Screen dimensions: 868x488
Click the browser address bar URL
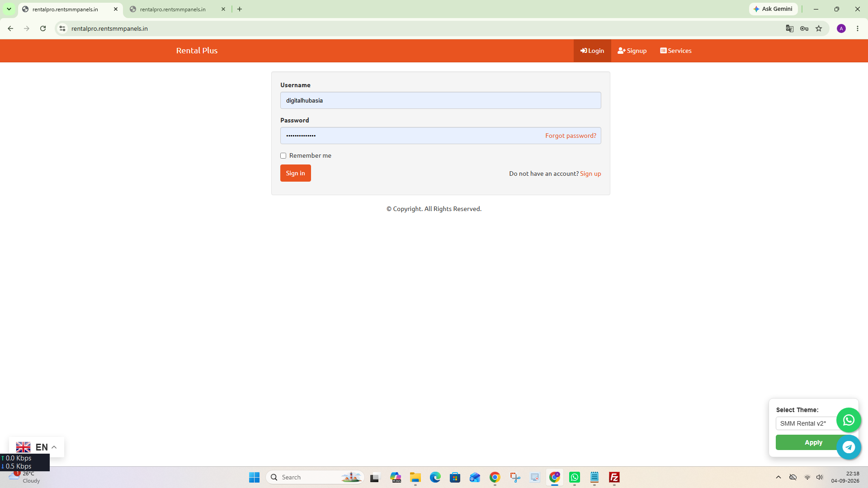coord(109,28)
